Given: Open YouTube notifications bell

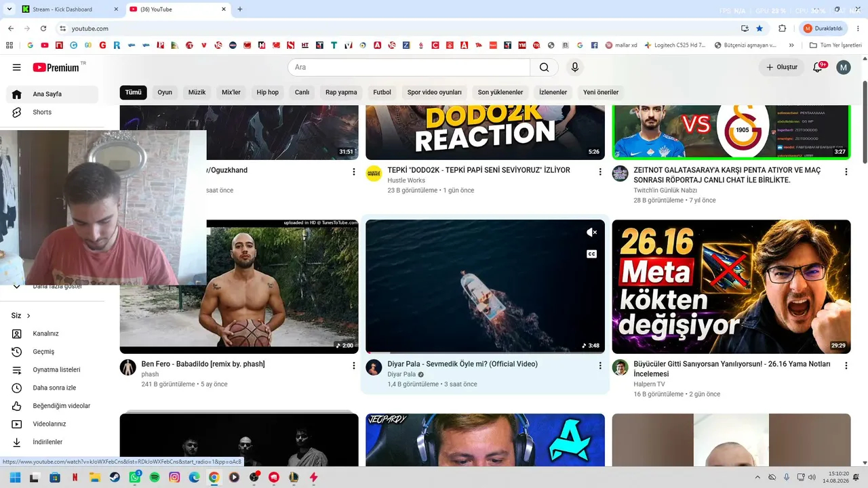Looking at the screenshot, I should [x=818, y=67].
